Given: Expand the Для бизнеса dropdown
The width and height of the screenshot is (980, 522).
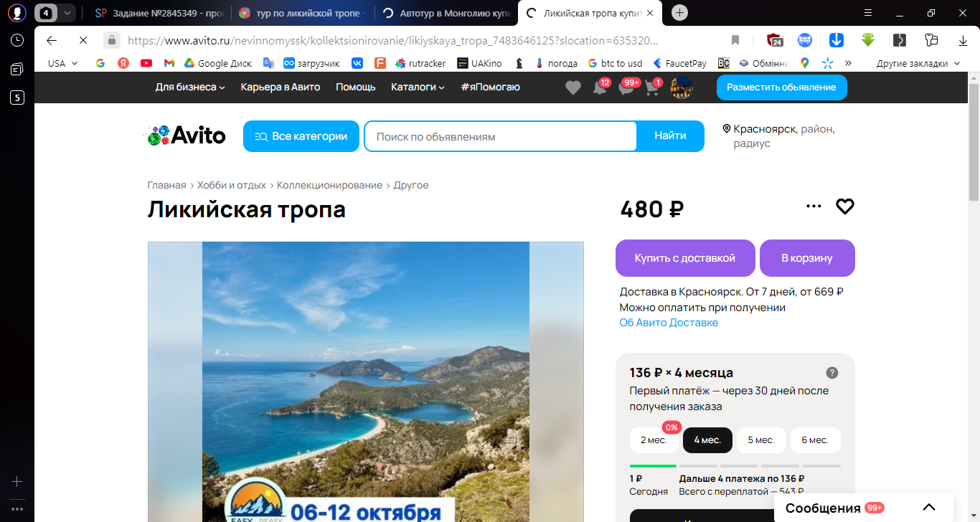Looking at the screenshot, I should tap(190, 87).
